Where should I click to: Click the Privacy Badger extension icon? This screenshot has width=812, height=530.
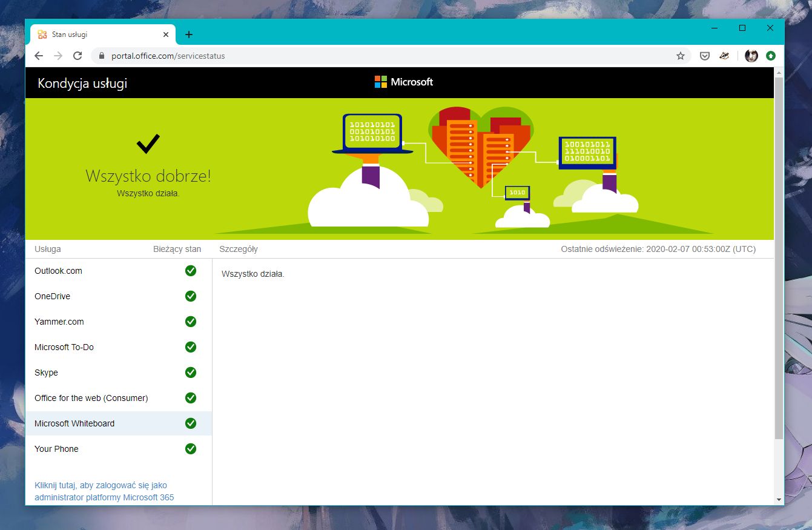(x=725, y=55)
